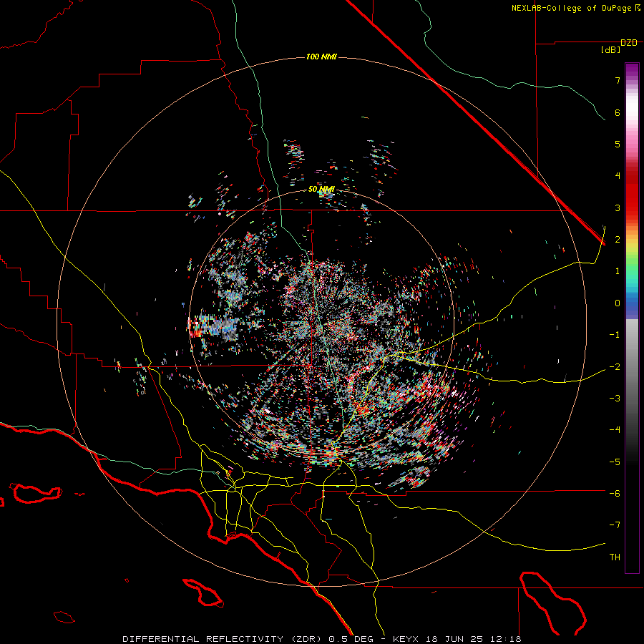Click the 50 NMI range ring label
The image size is (644, 644).
pyautogui.click(x=321, y=190)
